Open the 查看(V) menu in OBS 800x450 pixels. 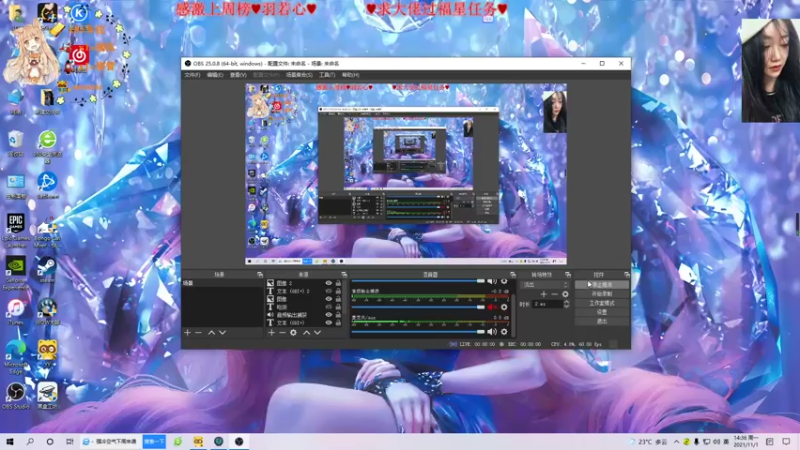[x=238, y=75]
